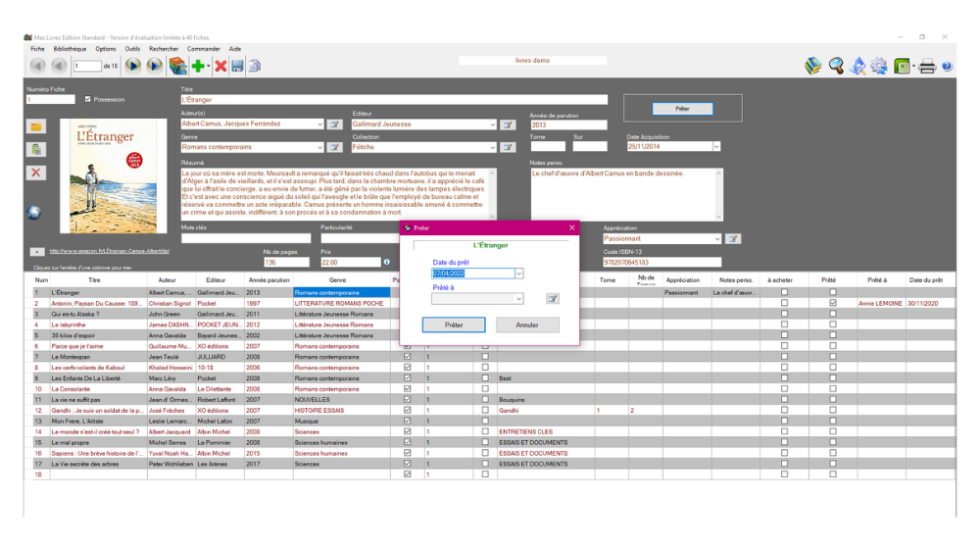Open Fiche menu

[x=37, y=49]
